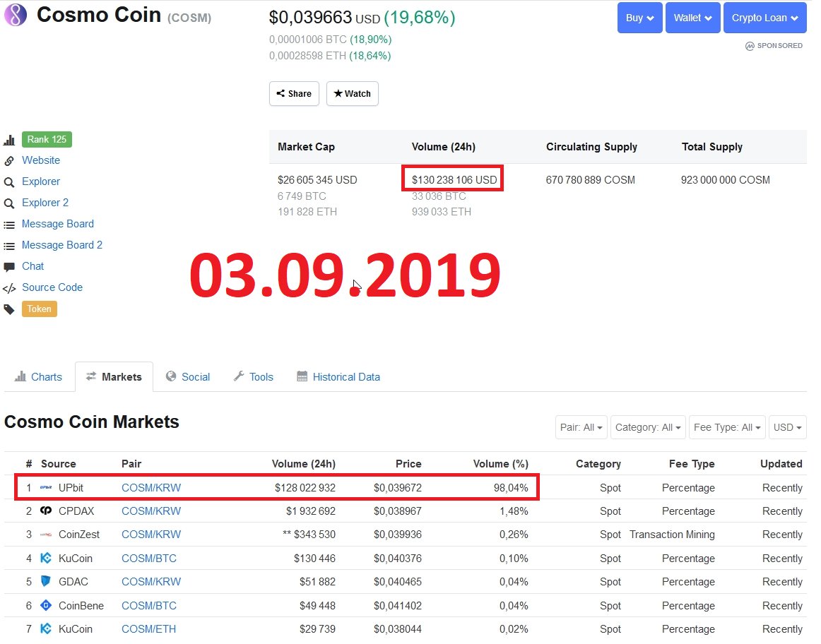Click the 923 000 000 COSM total supply

725,180
